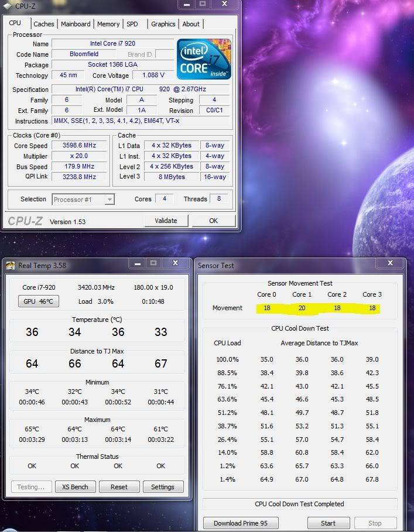
Task: Click the QPI Link value '3238.8 MHz'
Action: [80, 177]
